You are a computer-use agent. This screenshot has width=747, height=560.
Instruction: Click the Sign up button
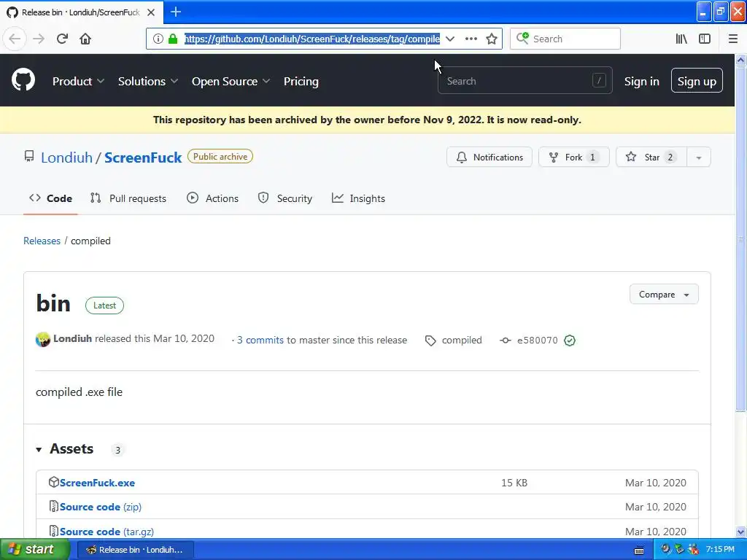[x=697, y=80]
